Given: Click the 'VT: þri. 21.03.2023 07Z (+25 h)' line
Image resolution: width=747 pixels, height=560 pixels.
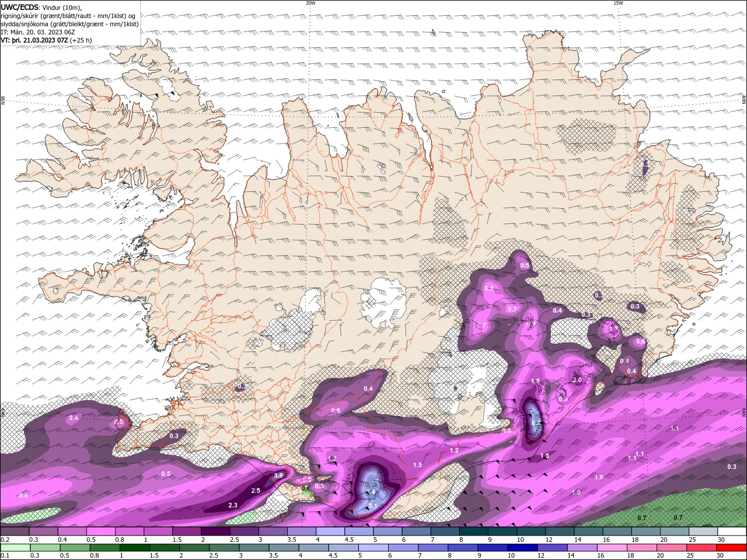Looking at the screenshot, I should point(46,40).
